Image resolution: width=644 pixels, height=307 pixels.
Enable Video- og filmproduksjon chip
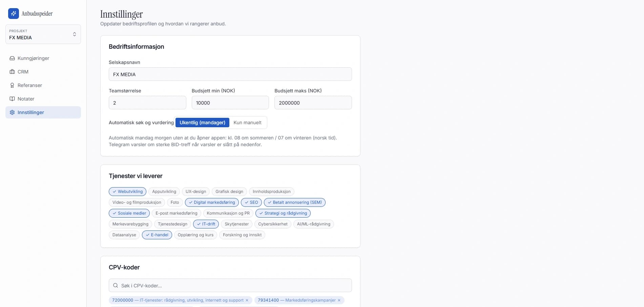(x=137, y=202)
